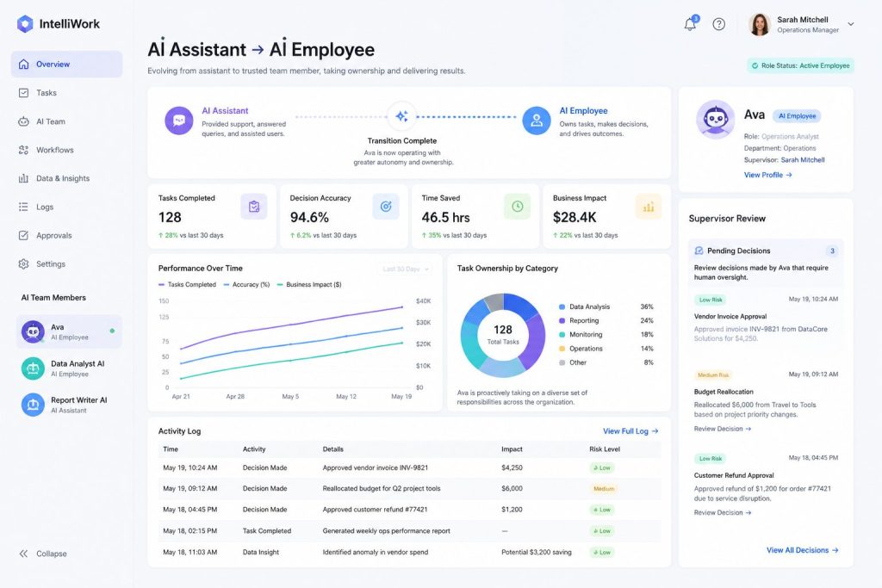The width and height of the screenshot is (882, 588).
Task: Click the Transition Complete sparkle icon
Action: (x=401, y=116)
